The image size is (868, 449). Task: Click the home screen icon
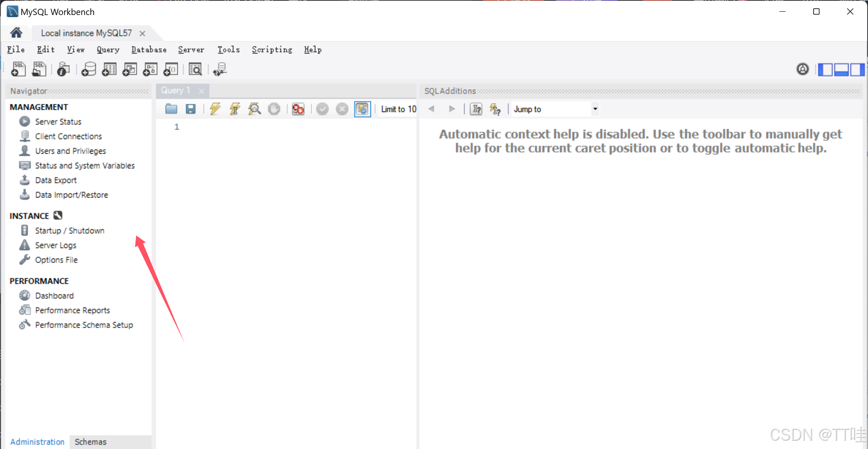click(x=16, y=33)
